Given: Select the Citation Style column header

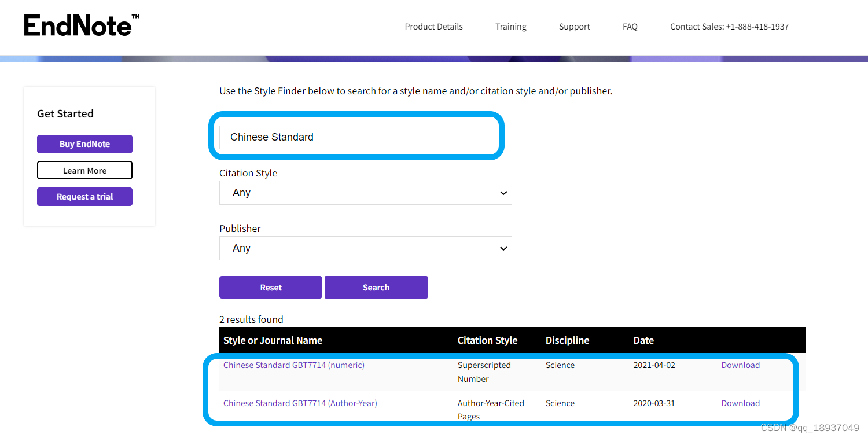Looking at the screenshot, I should point(487,340).
